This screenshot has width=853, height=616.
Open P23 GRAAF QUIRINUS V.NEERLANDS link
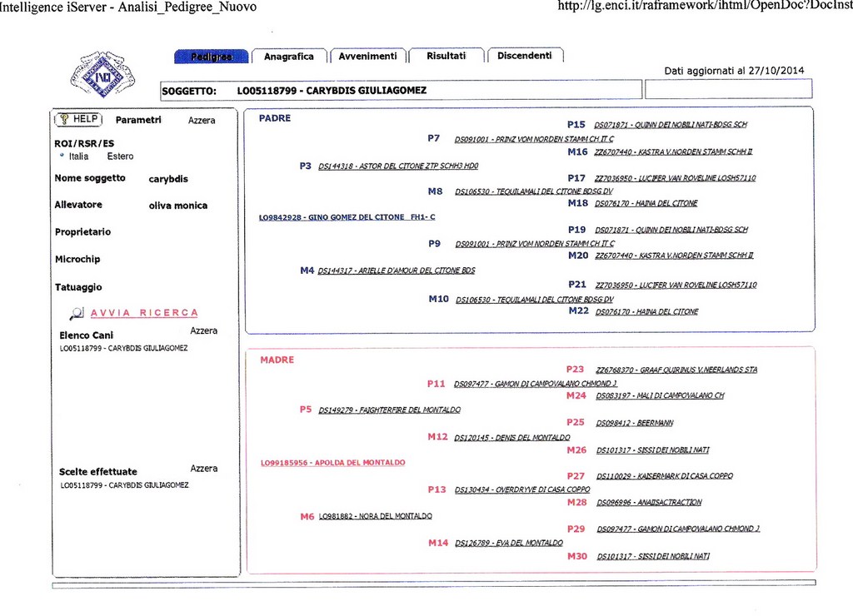click(676, 370)
